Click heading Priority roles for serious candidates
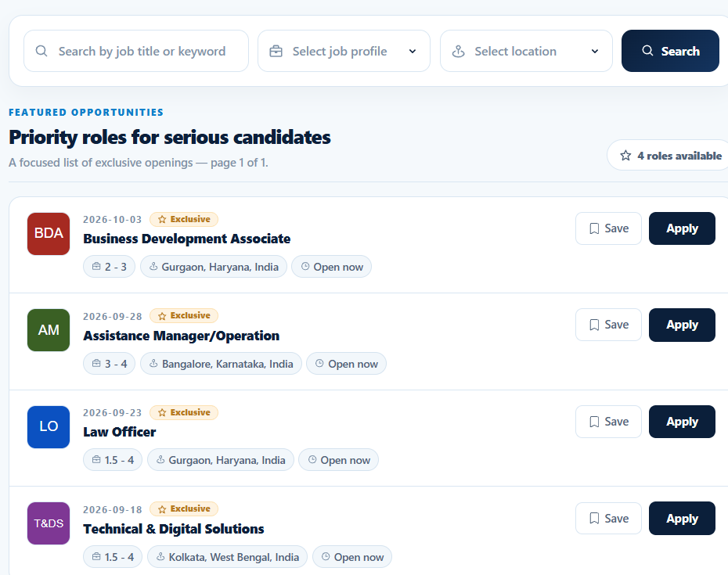Screen dimensions: 728x575 pyautogui.click(x=169, y=138)
